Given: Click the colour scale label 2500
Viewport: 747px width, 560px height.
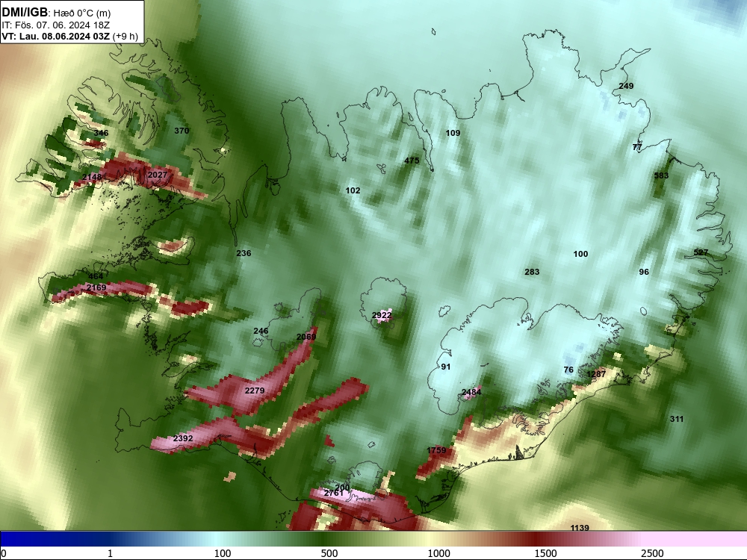Looking at the screenshot, I should tap(652, 553).
